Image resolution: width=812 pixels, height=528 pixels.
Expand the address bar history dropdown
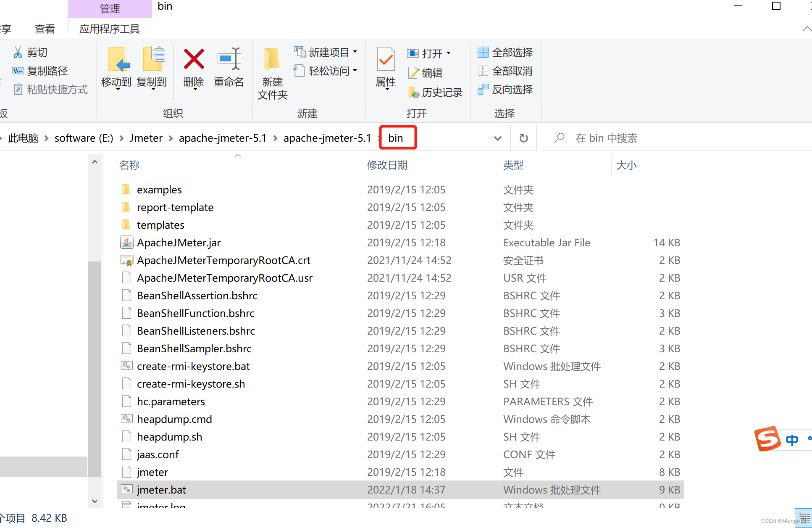498,138
